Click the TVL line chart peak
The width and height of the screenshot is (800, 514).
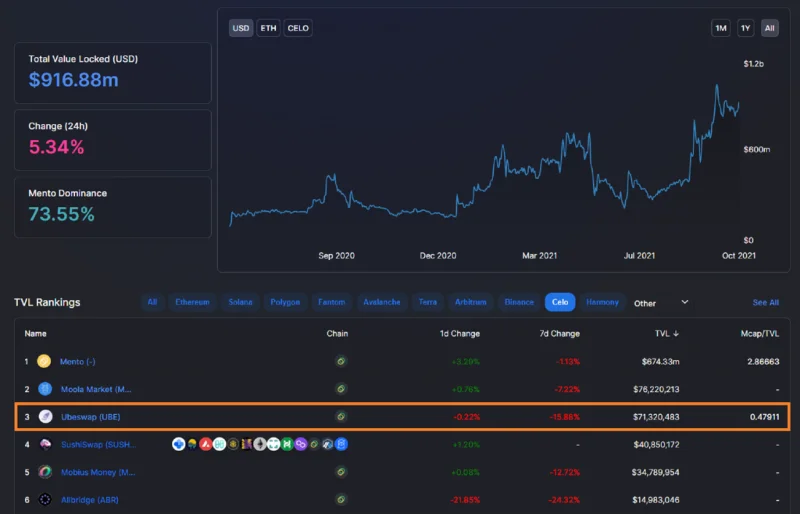[717, 86]
